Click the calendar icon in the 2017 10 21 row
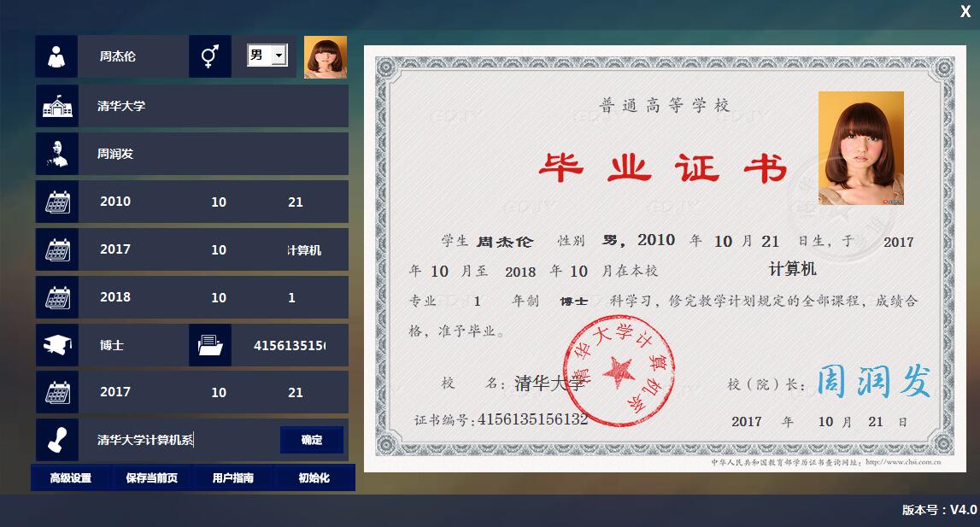This screenshot has width=980, height=527. 57,393
